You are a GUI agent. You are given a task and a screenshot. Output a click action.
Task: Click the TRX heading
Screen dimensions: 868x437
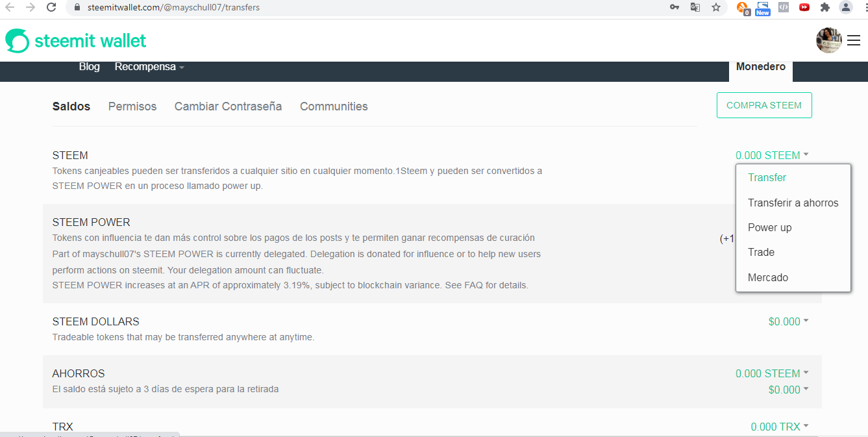tap(63, 427)
